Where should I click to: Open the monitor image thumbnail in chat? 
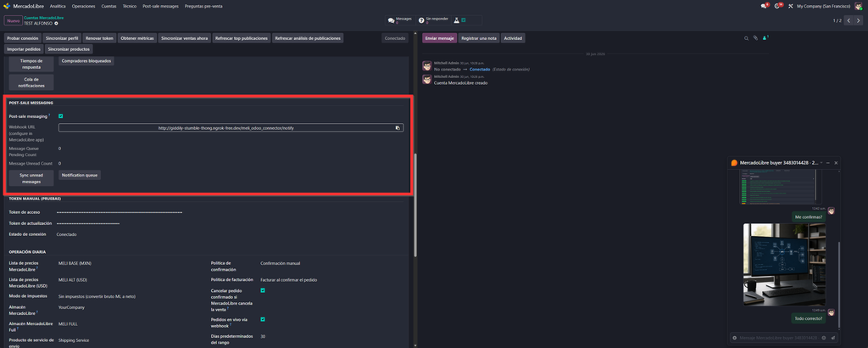pos(784,264)
